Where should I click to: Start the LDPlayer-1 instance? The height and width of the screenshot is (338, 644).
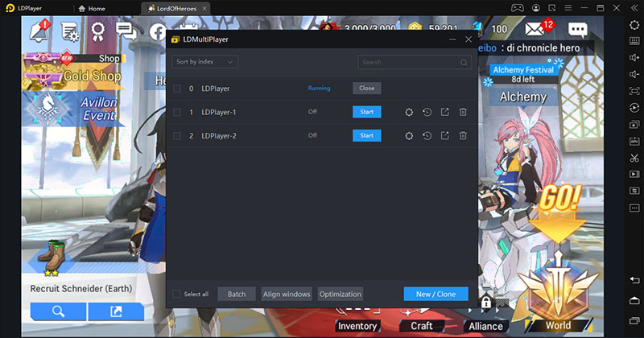tap(367, 112)
